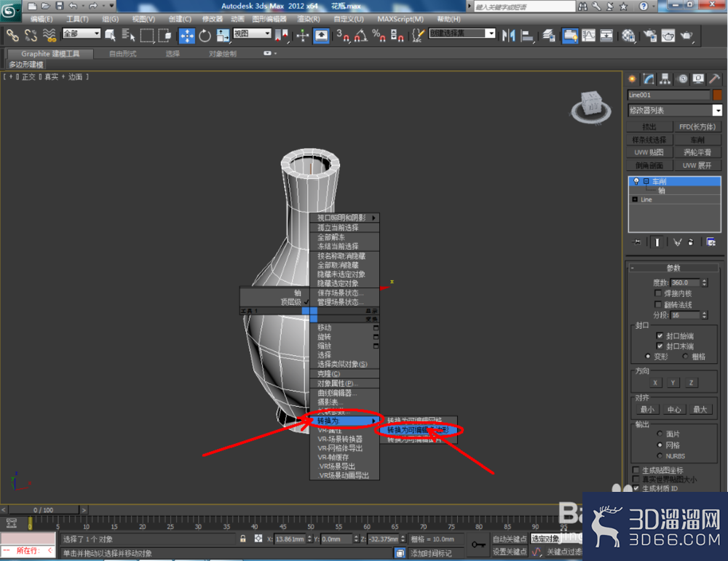Click the Align tool icon
This screenshot has width=728, height=561.
pos(527,35)
